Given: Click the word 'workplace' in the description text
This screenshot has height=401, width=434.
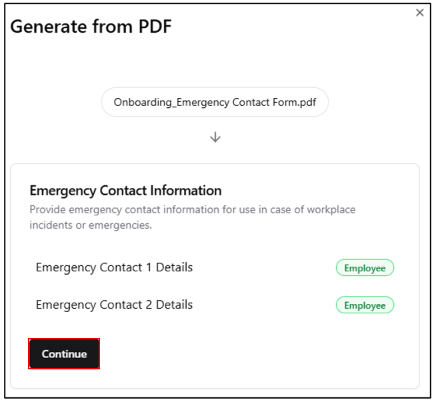Looking at the screenshot, I should [331, 210].
